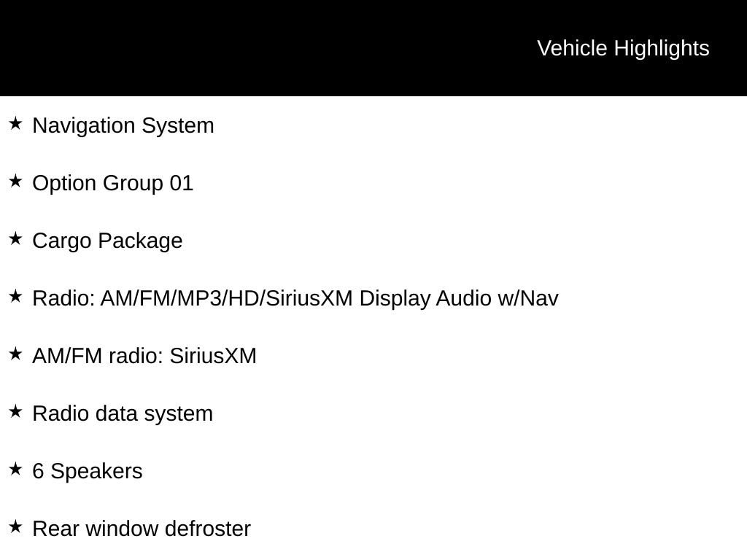
Task: Click the star before the Display Audio radio line
Action: (15, 297)
